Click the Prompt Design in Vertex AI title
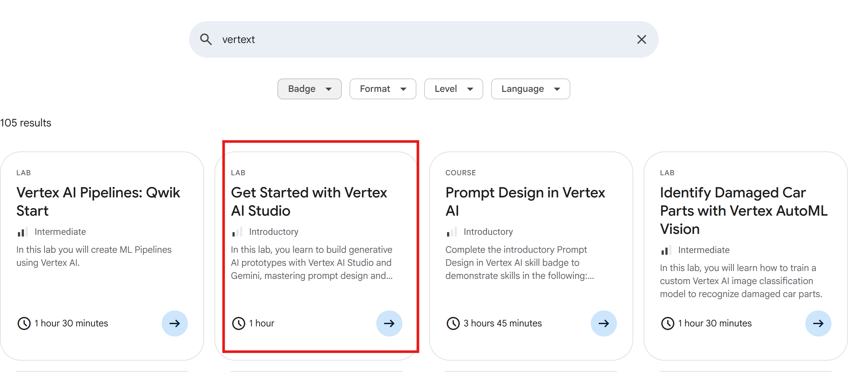 pos(525,201)
